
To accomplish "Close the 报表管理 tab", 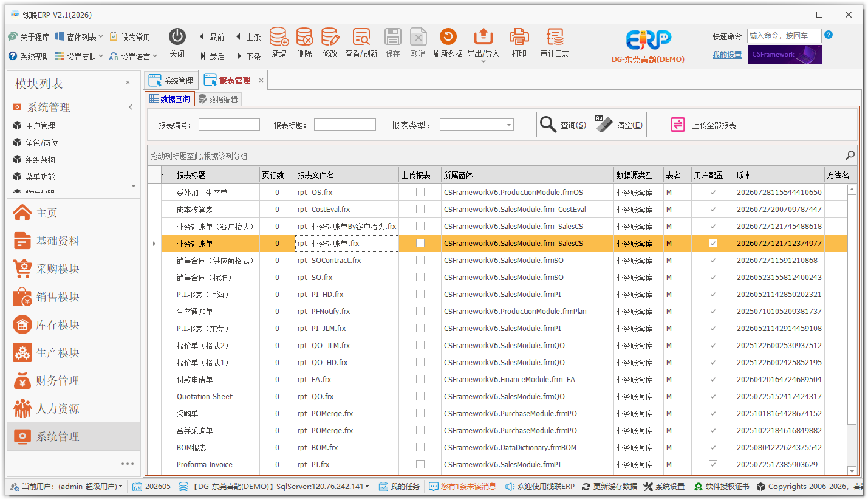I will [261, 80].
